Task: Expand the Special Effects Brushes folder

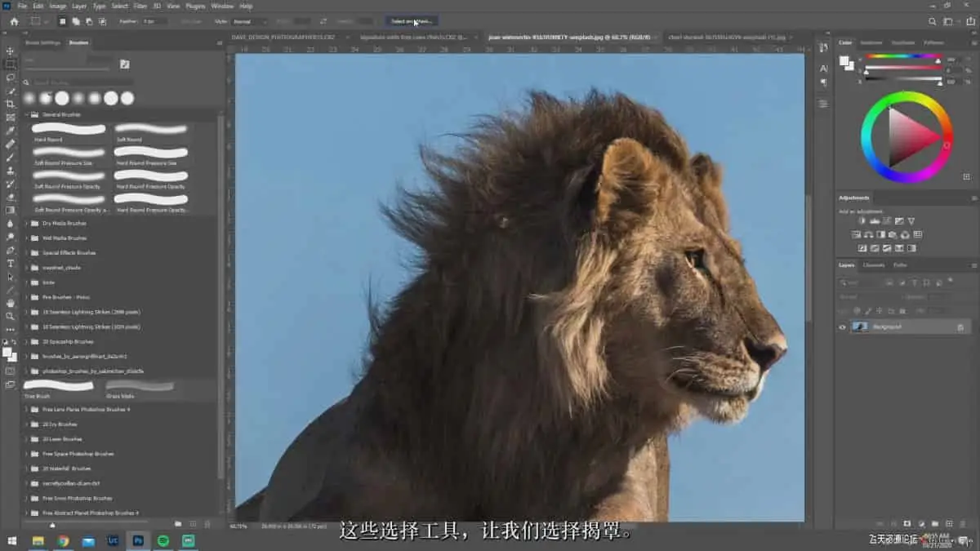Action: tap(26, 253)
